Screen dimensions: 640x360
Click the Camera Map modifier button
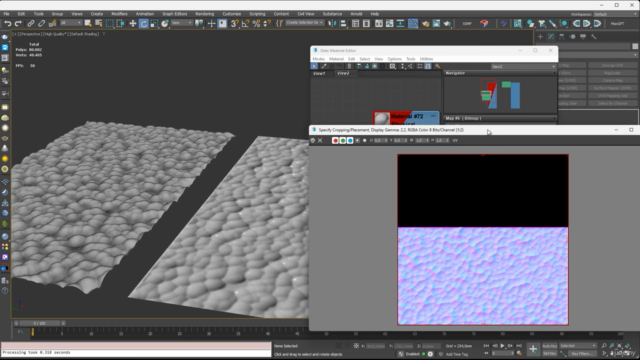coord(612,81)
